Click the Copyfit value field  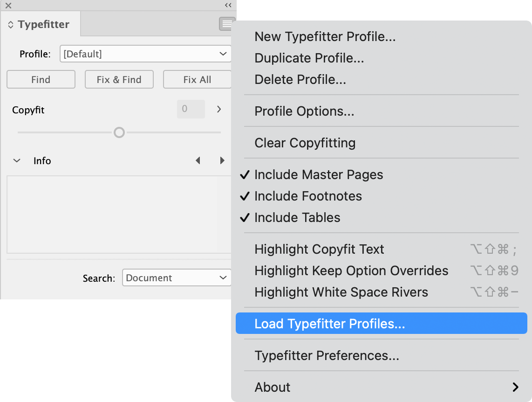[191, 109]
